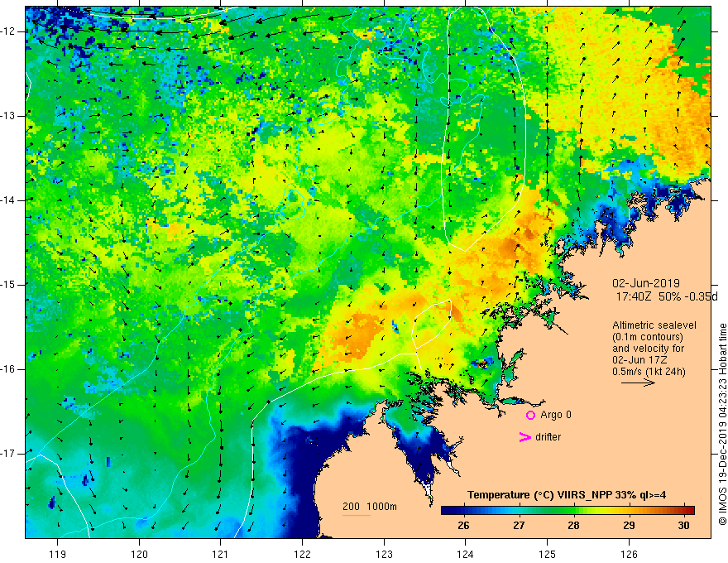Screen dimensions: 728x563
Task: Click the longitude axis label 122
Action: 302,554
